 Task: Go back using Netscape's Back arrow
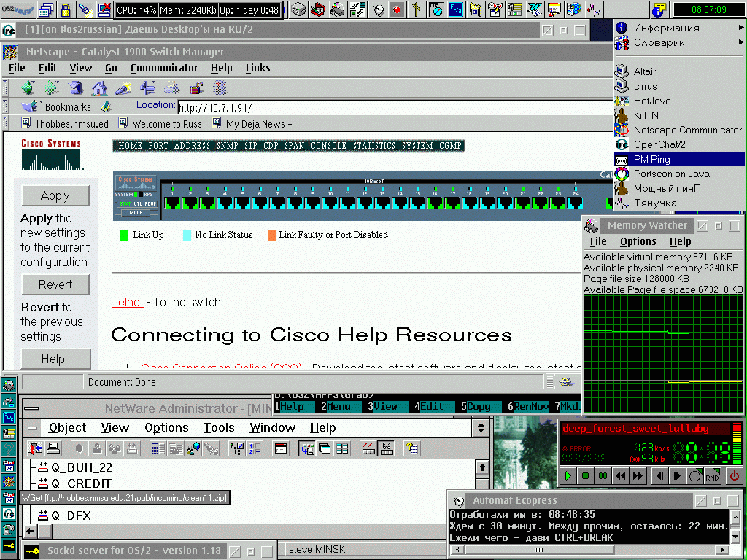28,87
